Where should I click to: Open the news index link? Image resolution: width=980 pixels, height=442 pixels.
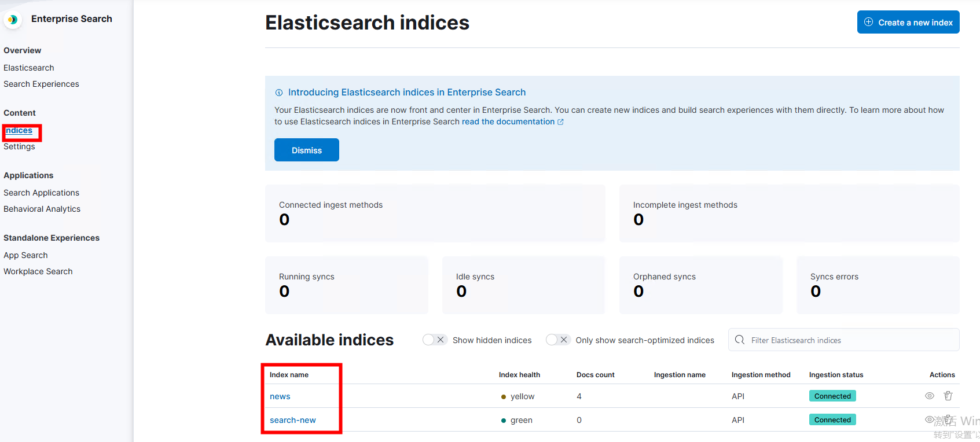(280, 396)
